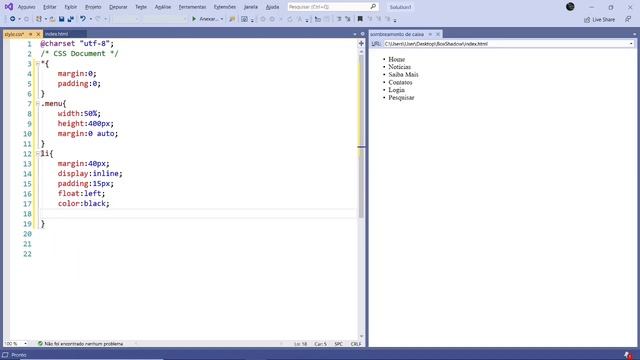Open the editor tab list dropdown

click(355, 34)
